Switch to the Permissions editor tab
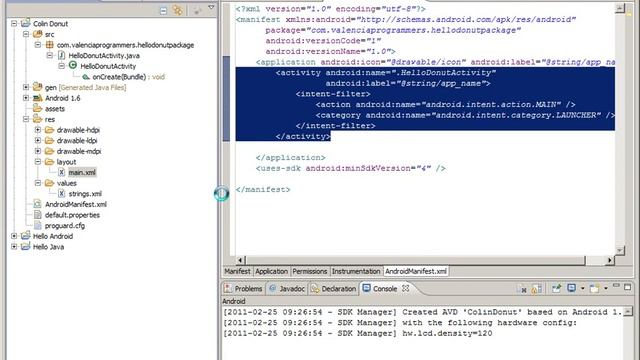The image size is (640, 360). [310, 271]
